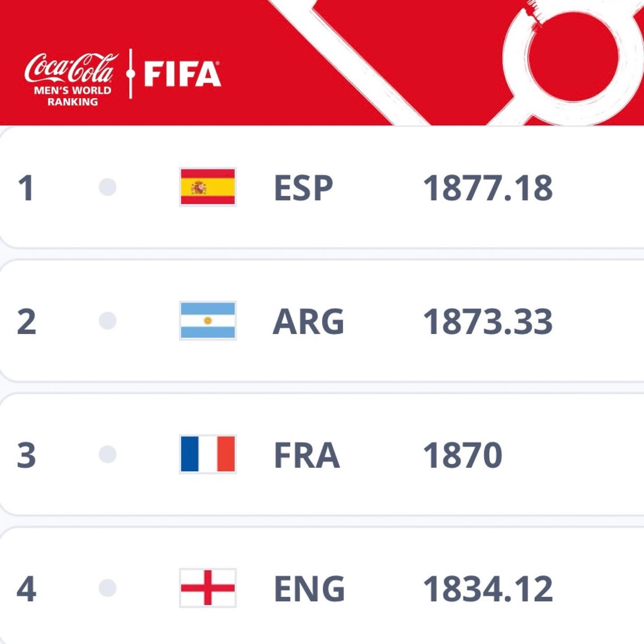The height and width of the screenshot is (644, 644).
Task: Click England's points total 1834.12
Action: (x=487, y=589)
